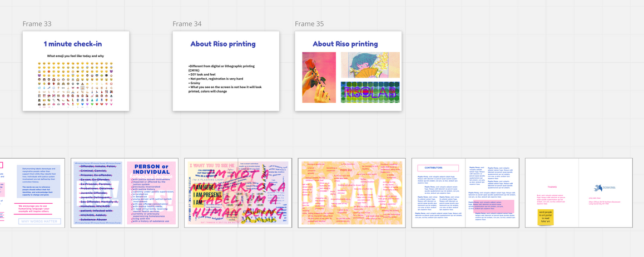Screen dimensions: 644x257
Task: Select the pink rectangle on contributors spread
Action: coord(493,206)
